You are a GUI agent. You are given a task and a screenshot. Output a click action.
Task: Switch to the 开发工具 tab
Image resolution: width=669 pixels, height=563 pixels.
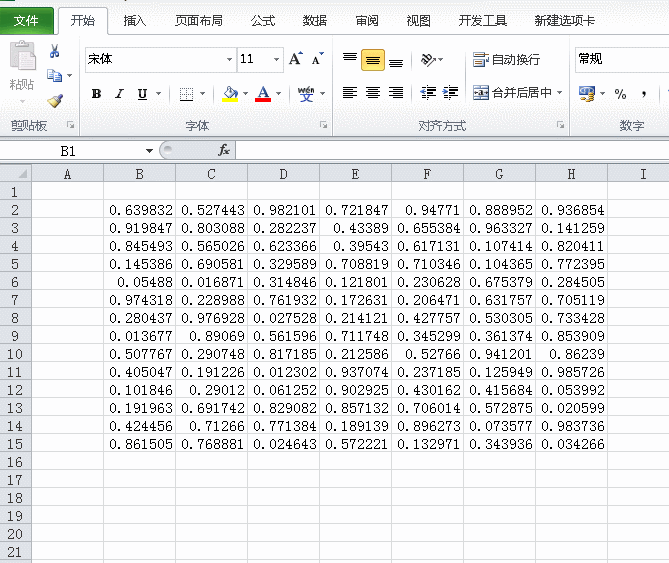482,20
